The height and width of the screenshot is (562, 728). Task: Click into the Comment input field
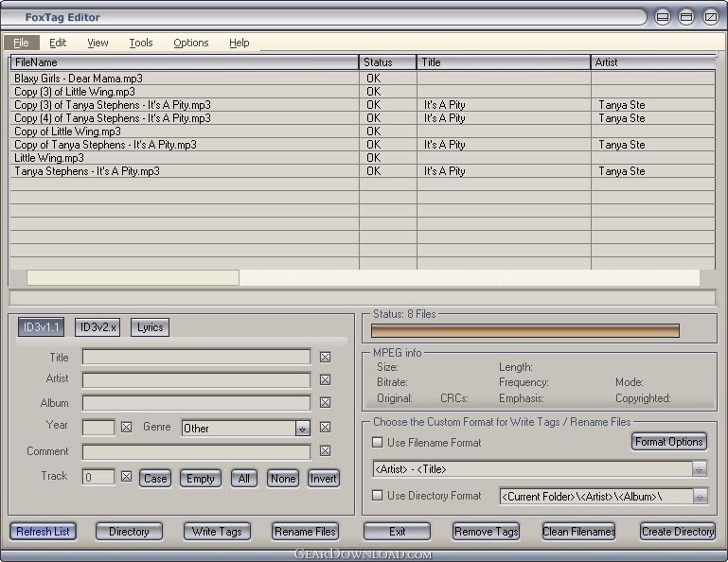coord(196,451)
